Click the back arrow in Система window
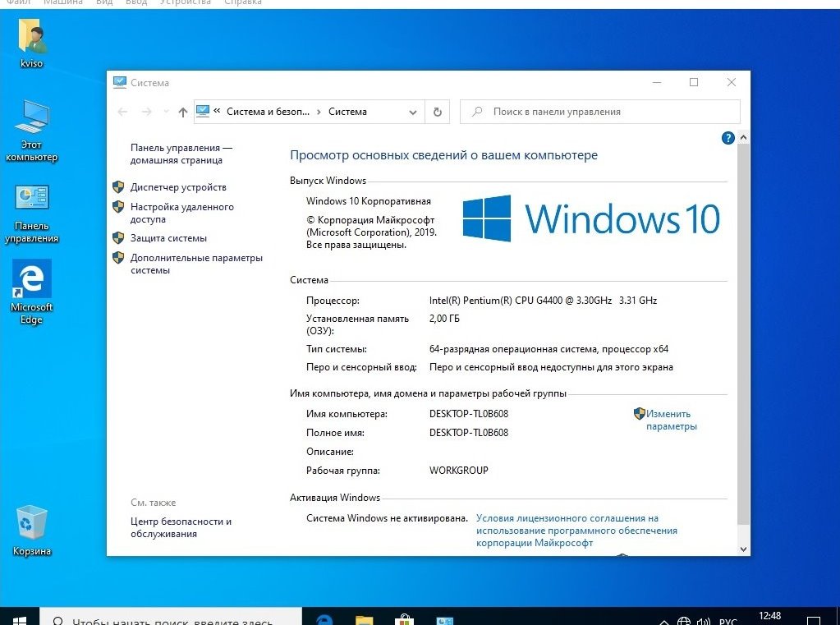 click(x=122, y=112)
